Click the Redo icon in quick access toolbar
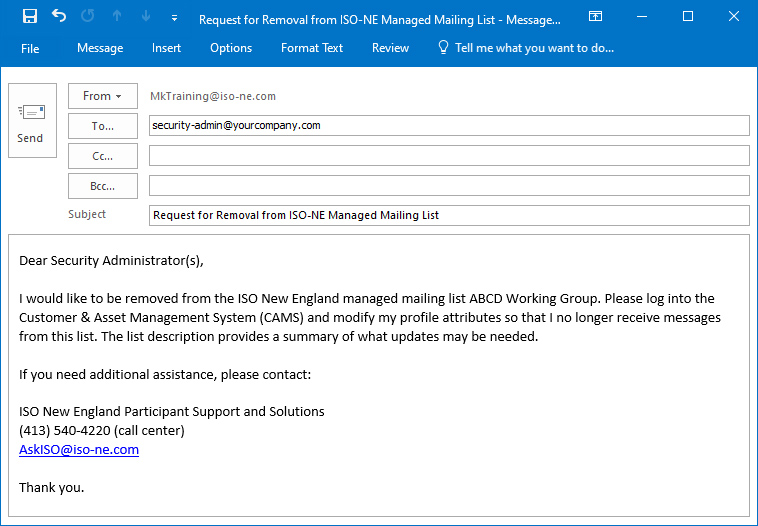The image size is (758, 526). click(87, 17)
